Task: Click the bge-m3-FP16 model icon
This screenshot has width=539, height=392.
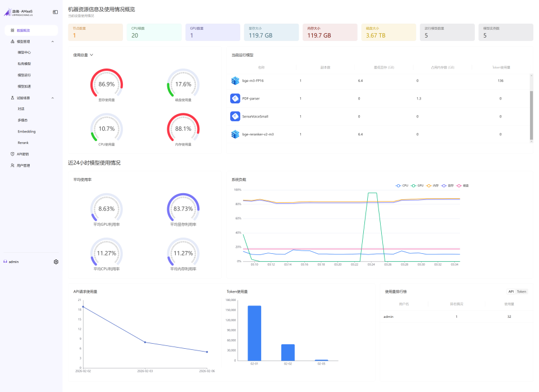Action: (x=235, y=81)
